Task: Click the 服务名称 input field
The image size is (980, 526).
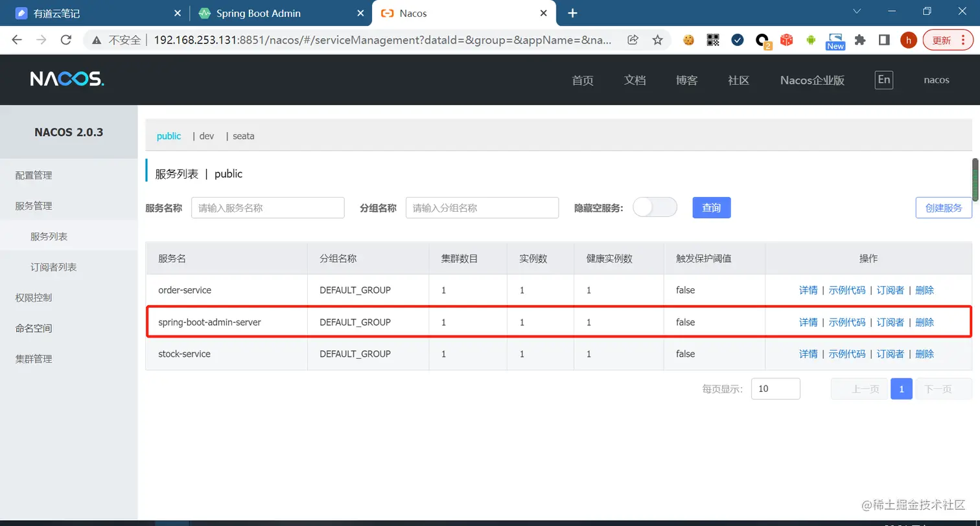Action: 268,207
